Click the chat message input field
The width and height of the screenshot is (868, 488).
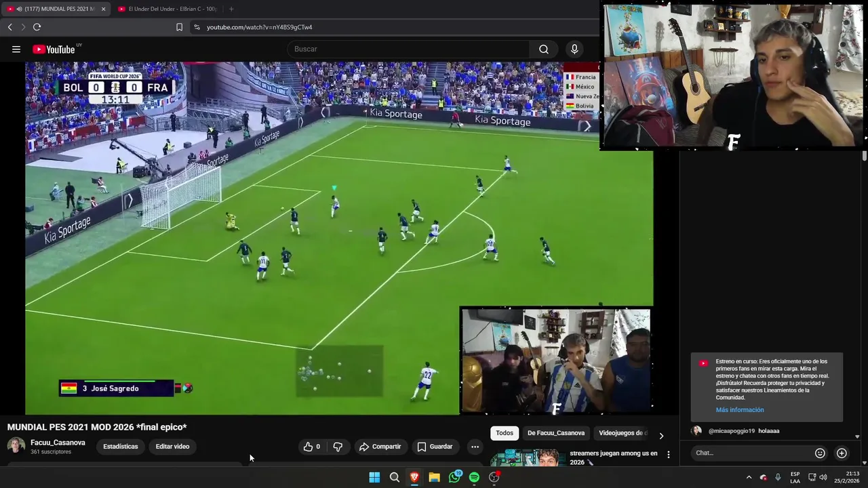pos(751,453)
